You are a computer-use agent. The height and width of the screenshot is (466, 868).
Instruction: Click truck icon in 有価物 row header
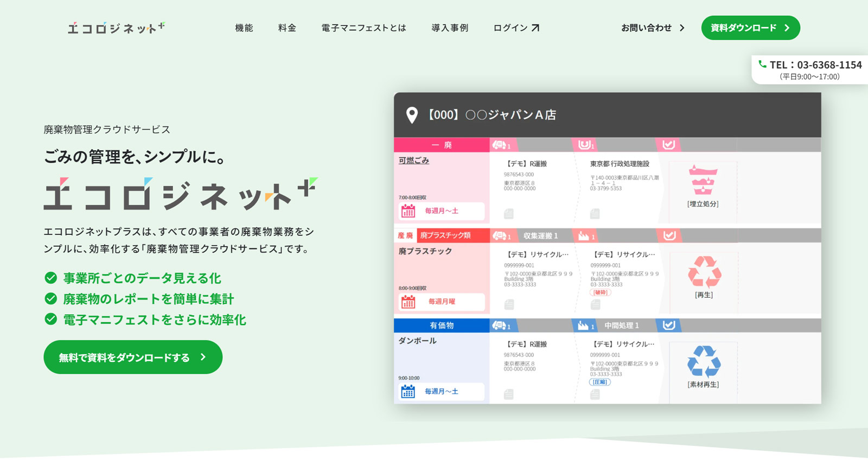499,325
